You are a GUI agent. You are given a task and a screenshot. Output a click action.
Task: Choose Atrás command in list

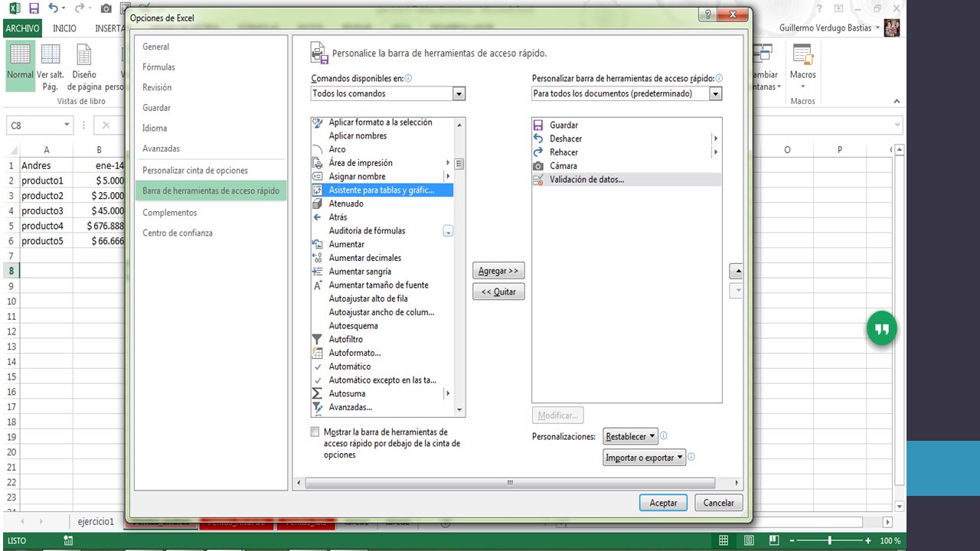coord(382,217)
